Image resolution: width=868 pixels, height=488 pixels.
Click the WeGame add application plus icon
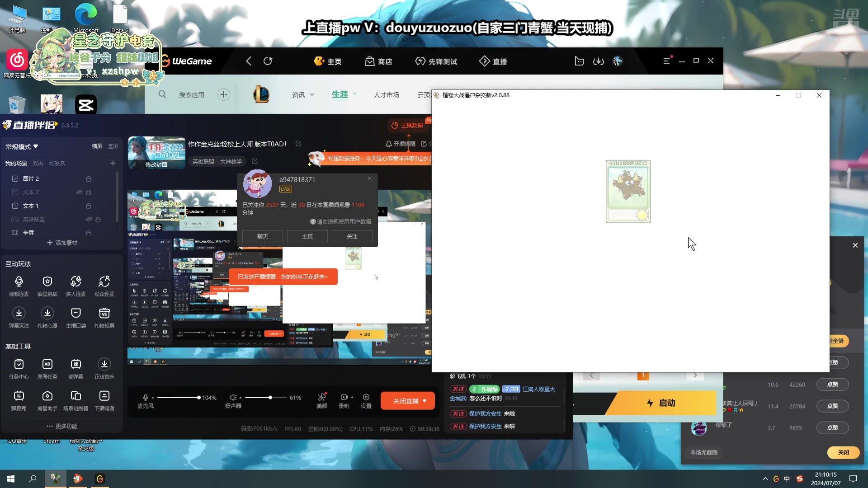click(x=224, y=94)
